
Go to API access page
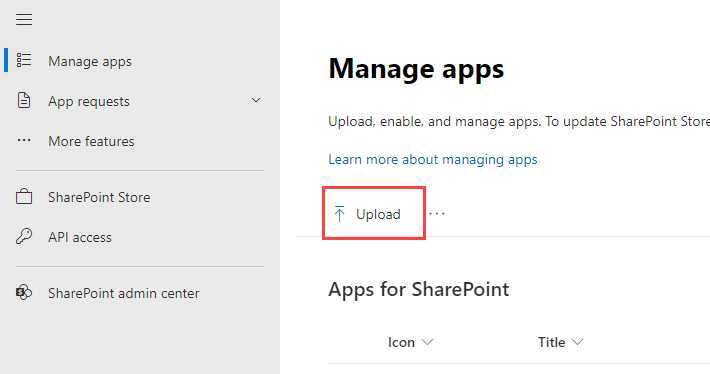click(x=80, y=237)
